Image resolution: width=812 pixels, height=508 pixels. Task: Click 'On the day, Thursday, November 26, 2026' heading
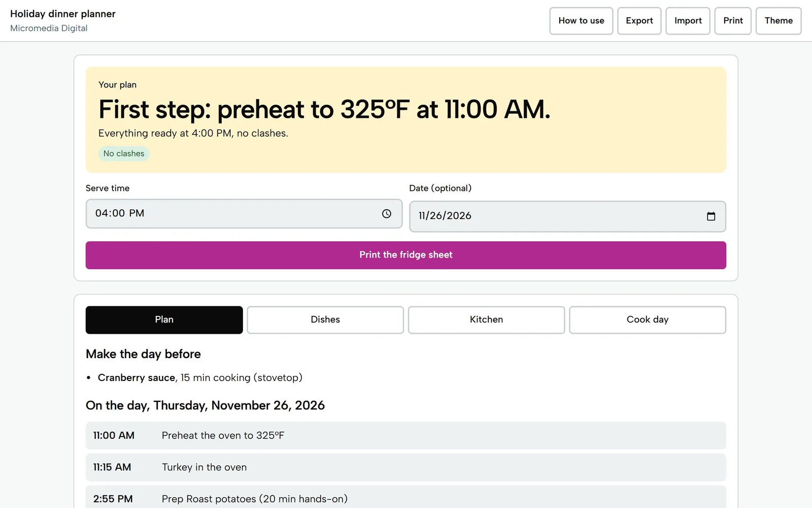point(205,405)
